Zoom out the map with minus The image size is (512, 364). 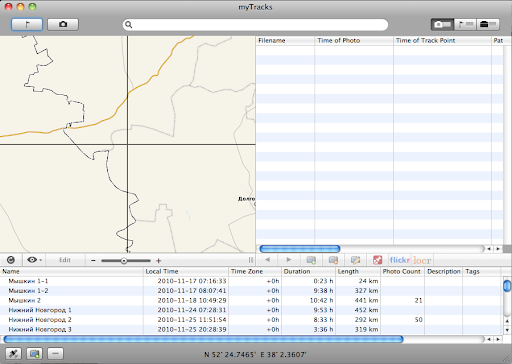pos(93,261)
